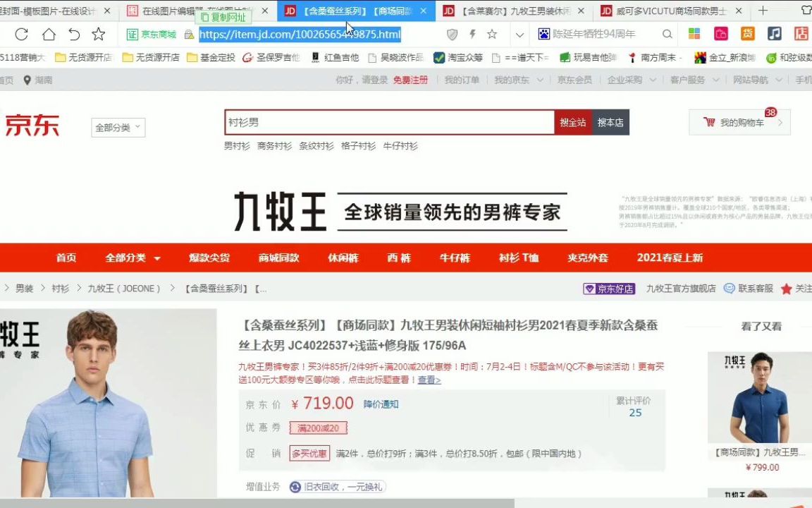Open the music note browser extension
Viewport: 812px width, 508px height.
[x=775, y=33]
